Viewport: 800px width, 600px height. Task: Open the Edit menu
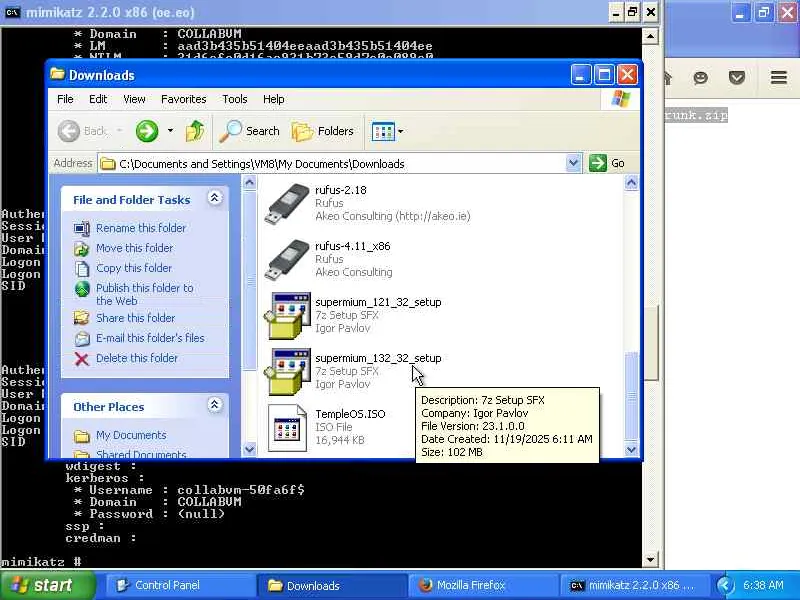98,99
